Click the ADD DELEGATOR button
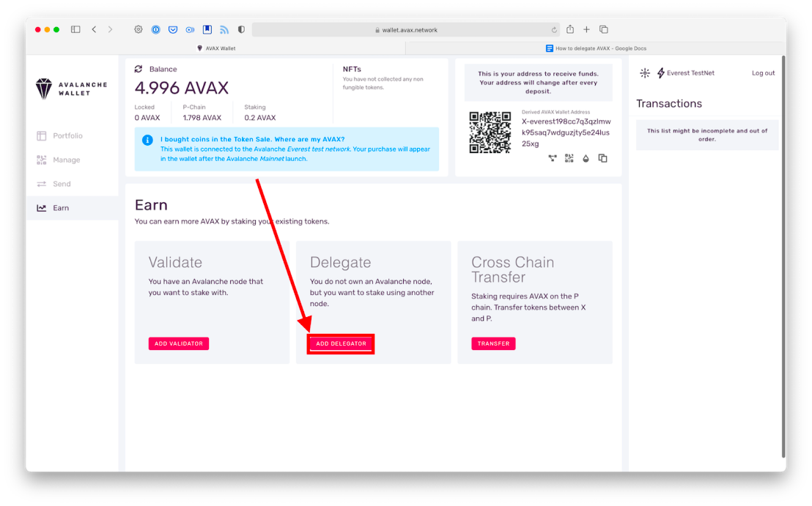Viewport: 812px width, 506px height. (341, 343)
